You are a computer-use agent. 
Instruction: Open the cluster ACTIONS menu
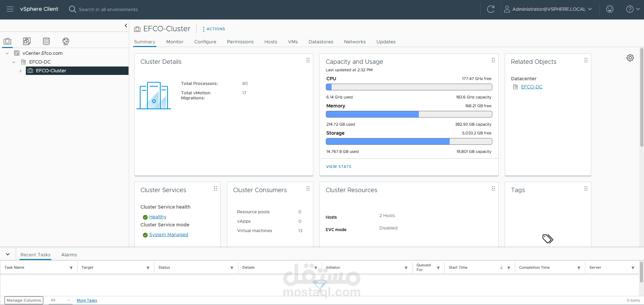(x=214, y=29)
